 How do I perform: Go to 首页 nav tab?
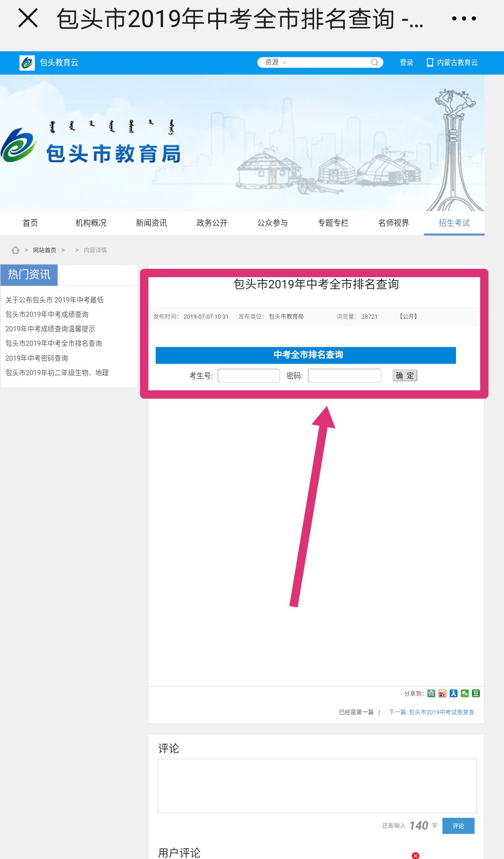(30, 223)
